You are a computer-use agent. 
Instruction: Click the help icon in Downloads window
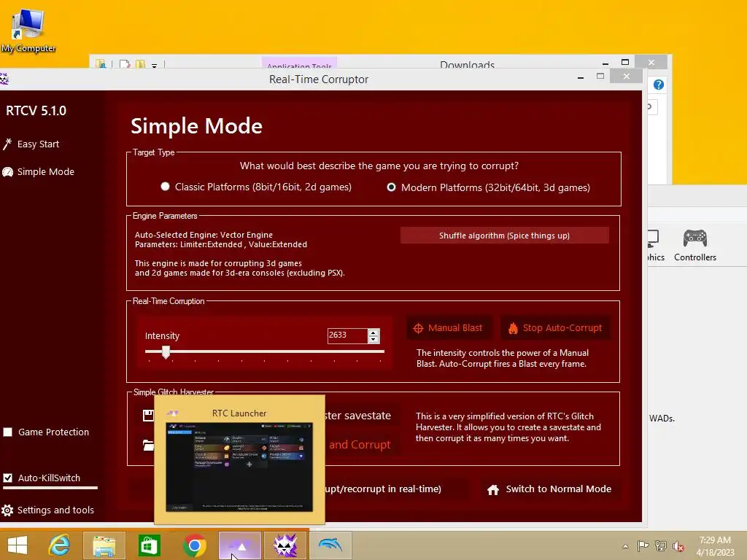coord(659,85)
